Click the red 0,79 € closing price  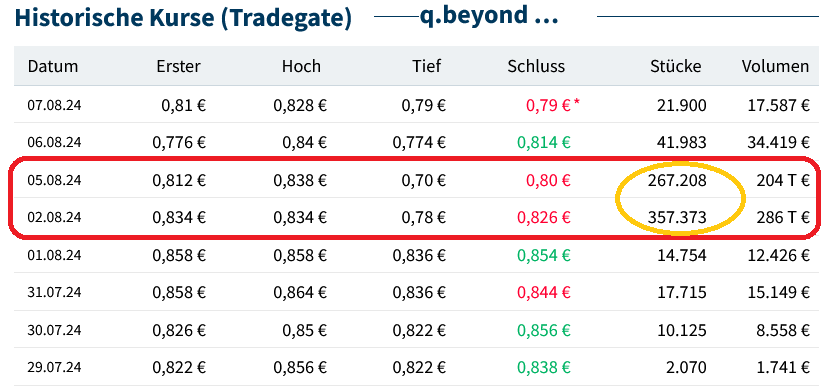pos(548,105)
